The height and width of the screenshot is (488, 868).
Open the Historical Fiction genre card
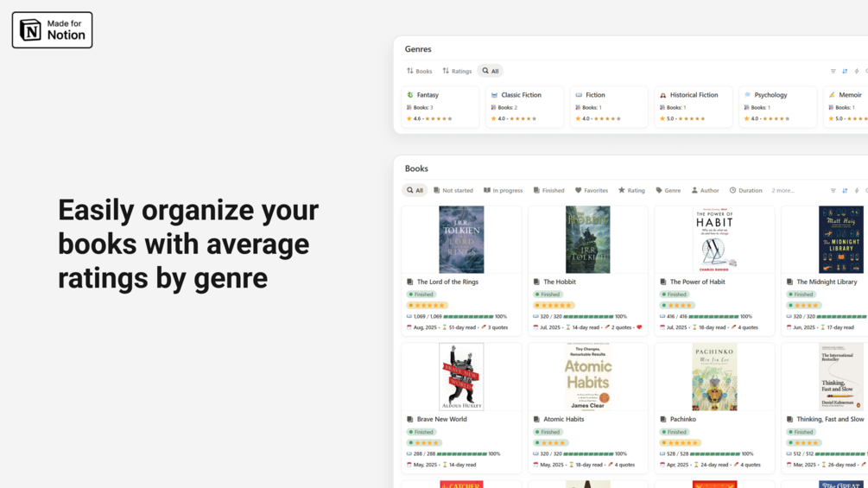(x=694, y=106)
